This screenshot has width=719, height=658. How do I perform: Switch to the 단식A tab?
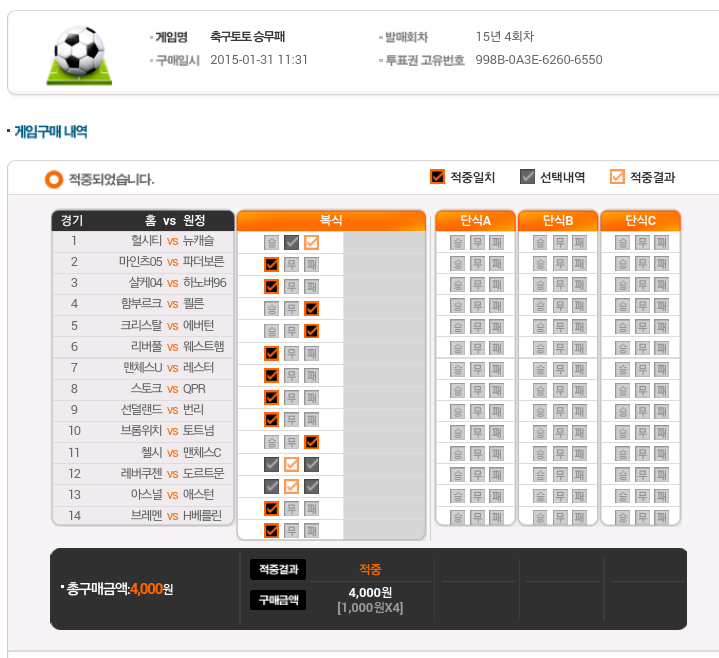[x=475, y=220]
